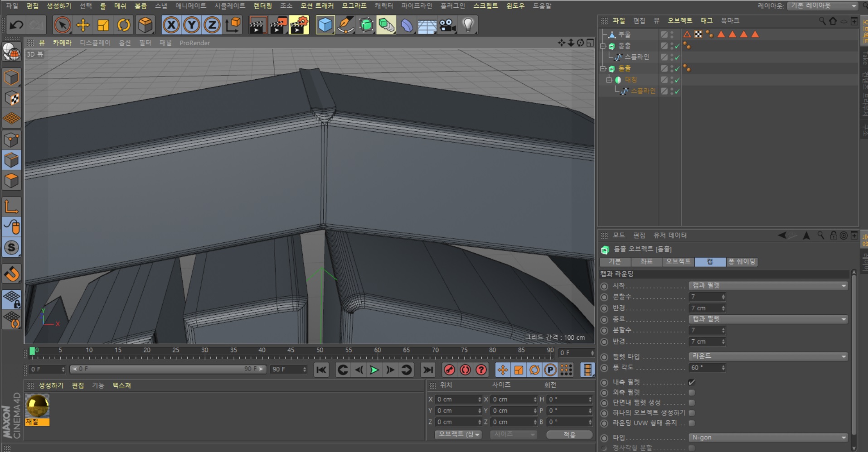Click Make Editable icon in left palette
Screen dimensions: 868x452
pyautogui.click(x=11, y=53)
